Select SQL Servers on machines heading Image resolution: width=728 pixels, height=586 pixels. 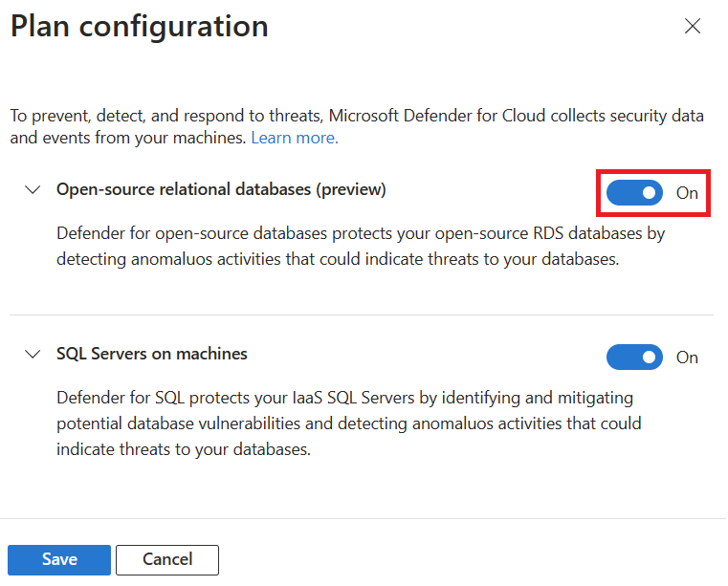(152, 354)
